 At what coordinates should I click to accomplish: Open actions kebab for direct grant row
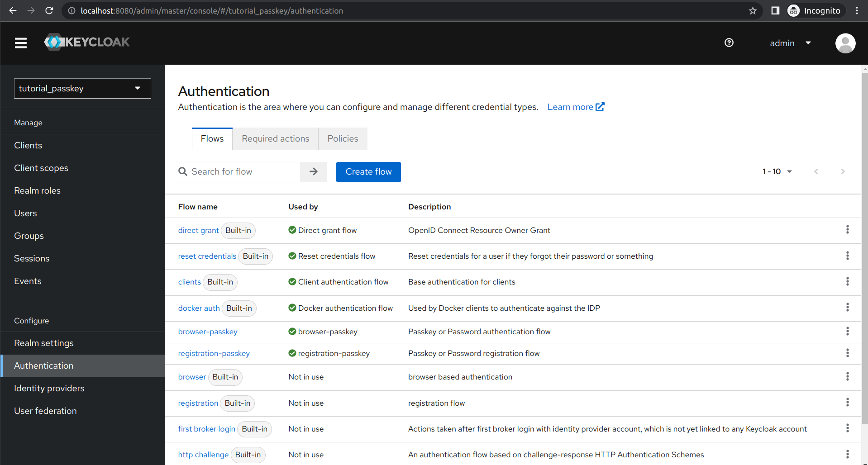point(847,230)
